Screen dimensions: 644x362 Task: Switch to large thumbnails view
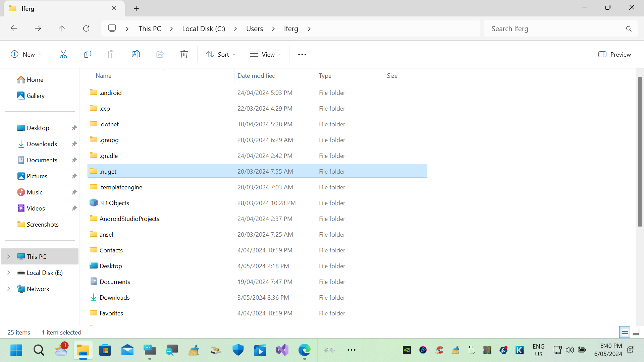tap(636, 332)
